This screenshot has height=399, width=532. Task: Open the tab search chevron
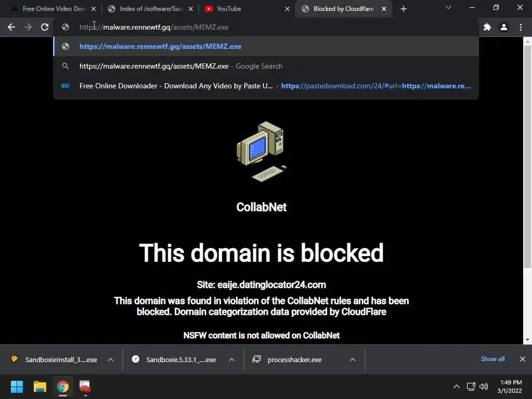point(448,7)
